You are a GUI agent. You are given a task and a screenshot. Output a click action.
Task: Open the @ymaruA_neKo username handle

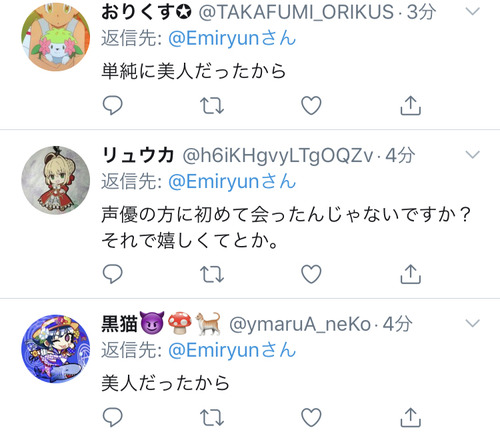pos(300,324)
